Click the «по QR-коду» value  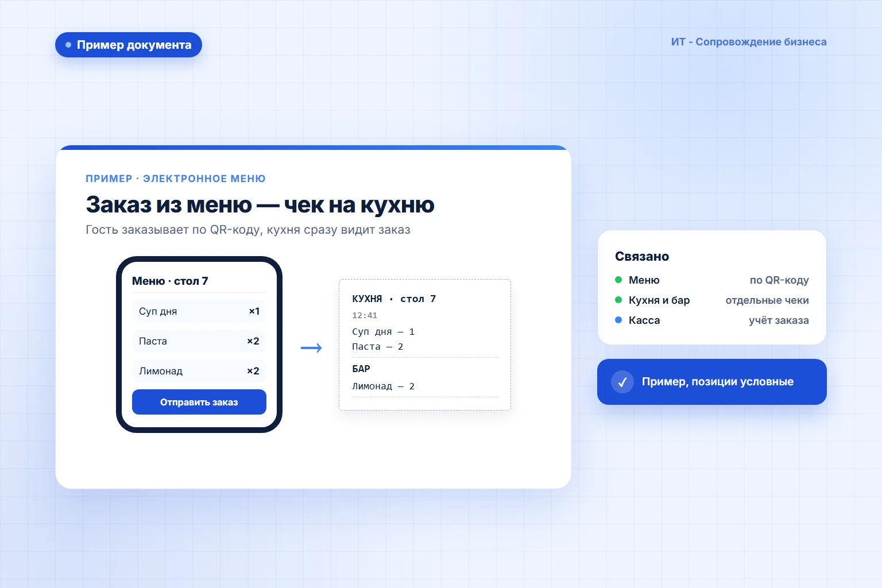[x=779, y=280]
